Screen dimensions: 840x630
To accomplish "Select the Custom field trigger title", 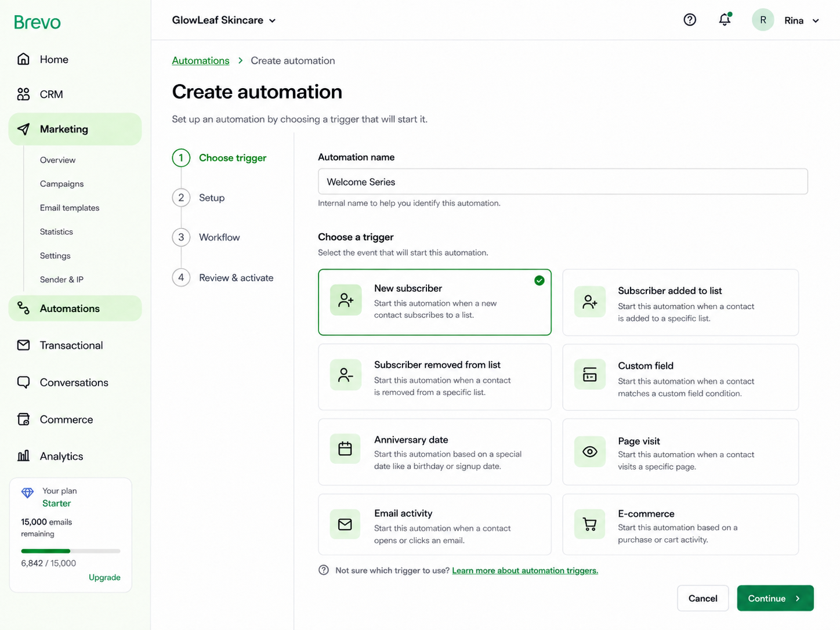I will (646, 366).
